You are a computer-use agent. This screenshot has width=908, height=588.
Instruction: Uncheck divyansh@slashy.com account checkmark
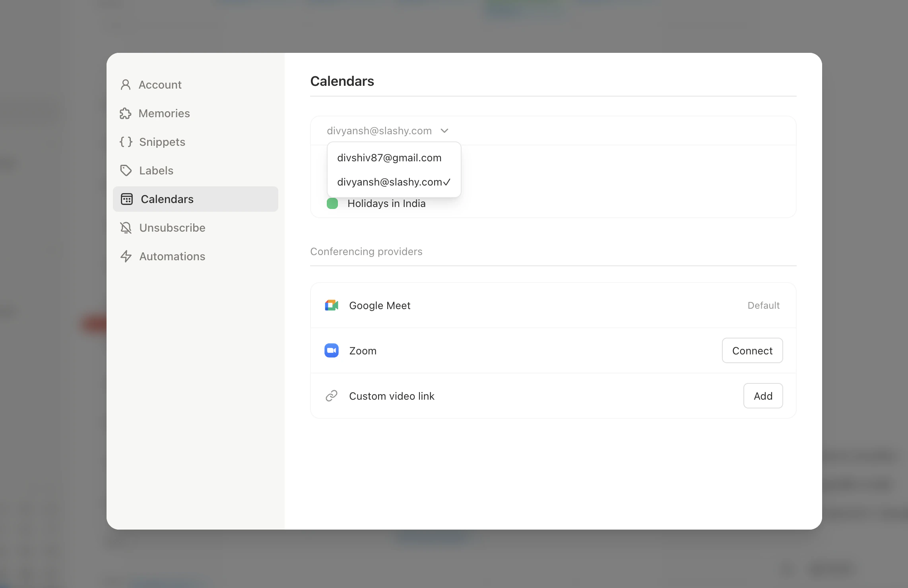(447, 182)
